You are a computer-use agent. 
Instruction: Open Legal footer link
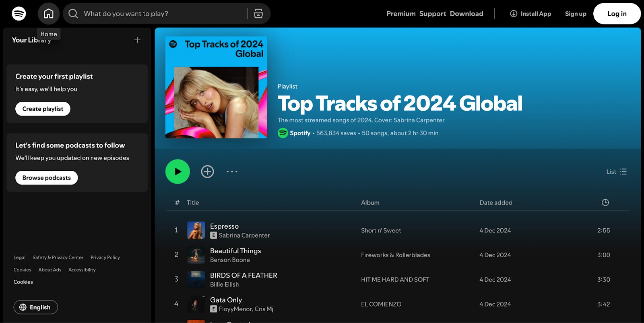pos(19,258)
